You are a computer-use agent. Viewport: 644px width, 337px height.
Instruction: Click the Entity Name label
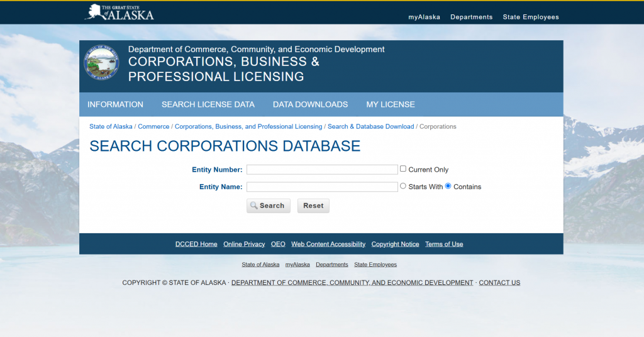221,187
